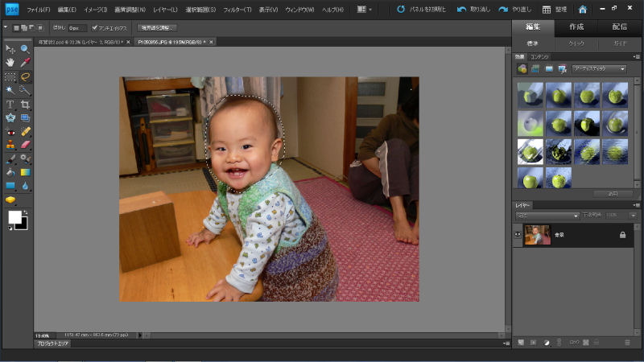This screenshot has height=362, width=644.
Task: Hide the 背景 layer with eye icon
Action: click(518, 235)
